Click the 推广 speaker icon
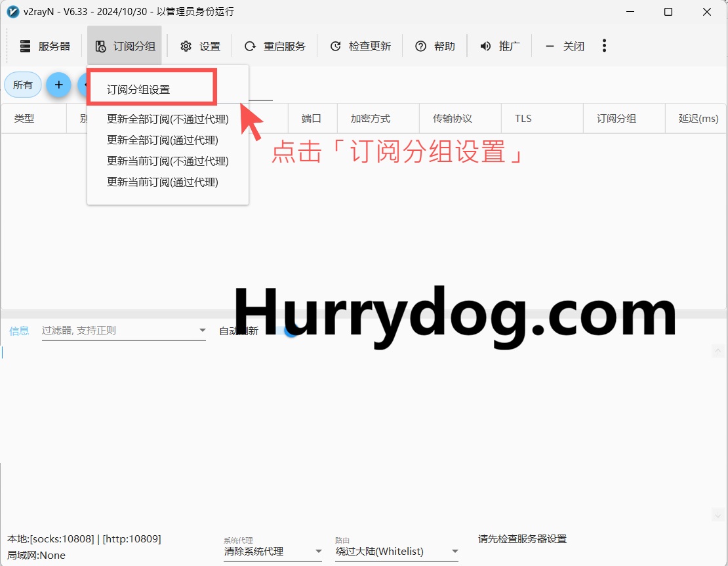This screenshot has height=566, width=728. coord(486,46)
